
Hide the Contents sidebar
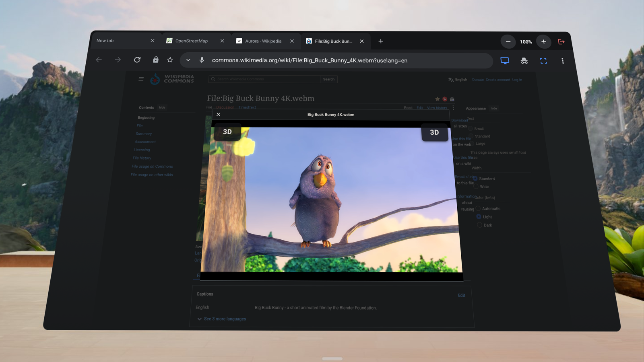point(162,107)
